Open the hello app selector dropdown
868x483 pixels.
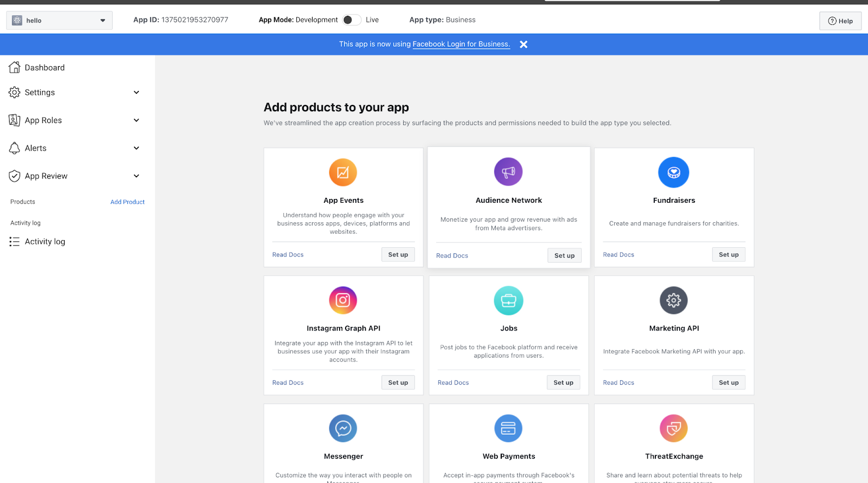[x=60, y=21]
